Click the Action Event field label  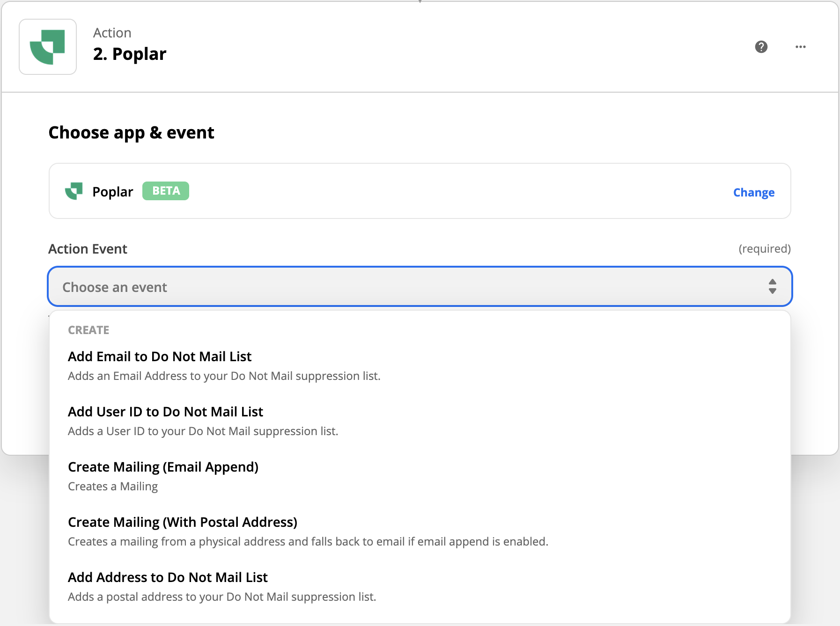click(88, 249)
